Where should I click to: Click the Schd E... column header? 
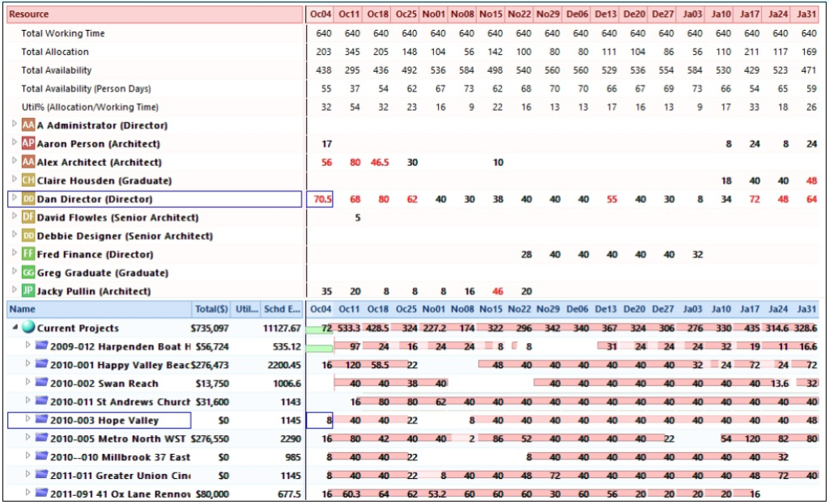coord(283,309)
